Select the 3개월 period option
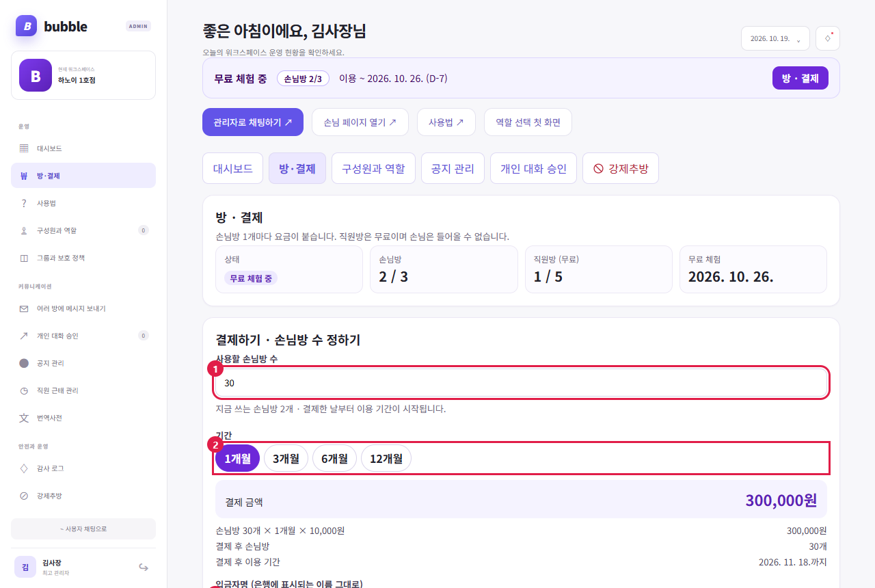Viewport: 875px width, 588px height. point(286,458)
